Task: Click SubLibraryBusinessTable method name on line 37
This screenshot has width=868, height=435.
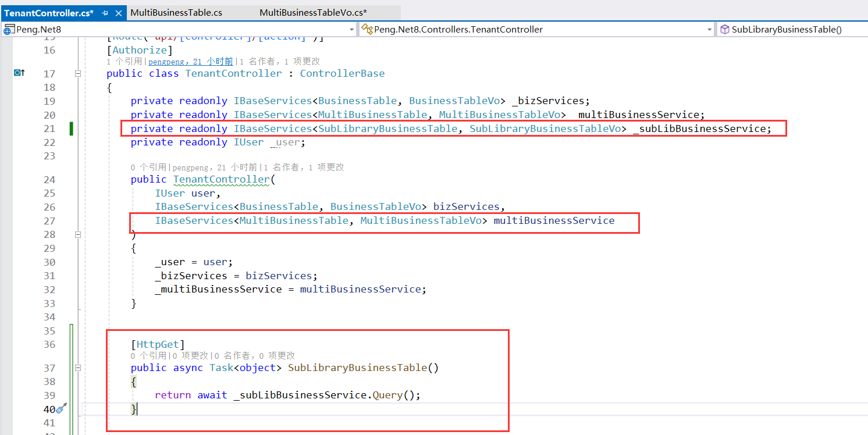Action: [x=357, y=368]
